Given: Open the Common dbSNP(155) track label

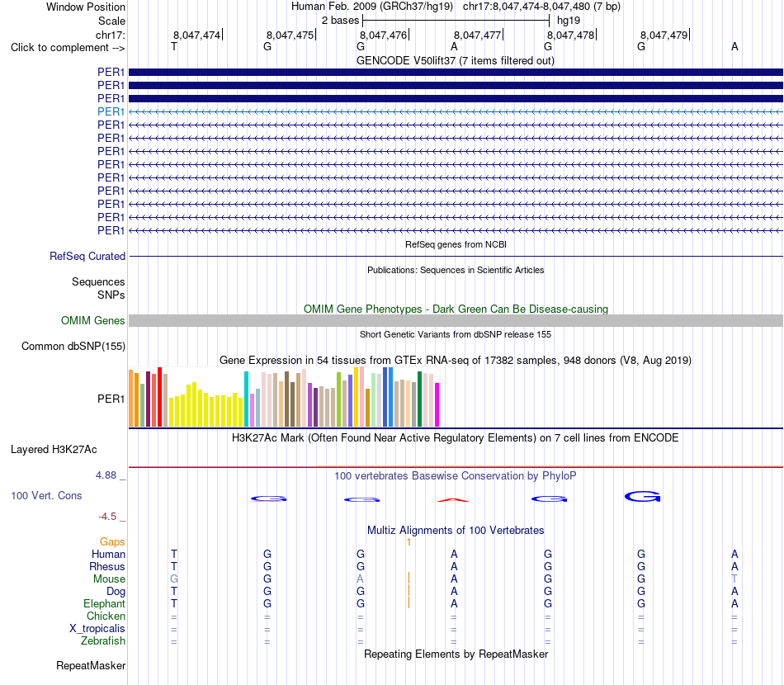Looking at the screenshot, I should click(x=73, y=346).
